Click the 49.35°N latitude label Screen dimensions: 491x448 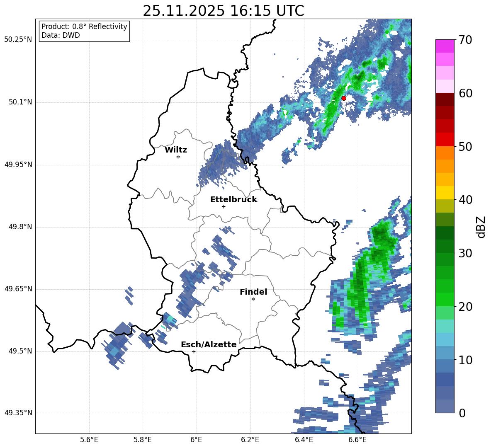click(x=18, y=413)
